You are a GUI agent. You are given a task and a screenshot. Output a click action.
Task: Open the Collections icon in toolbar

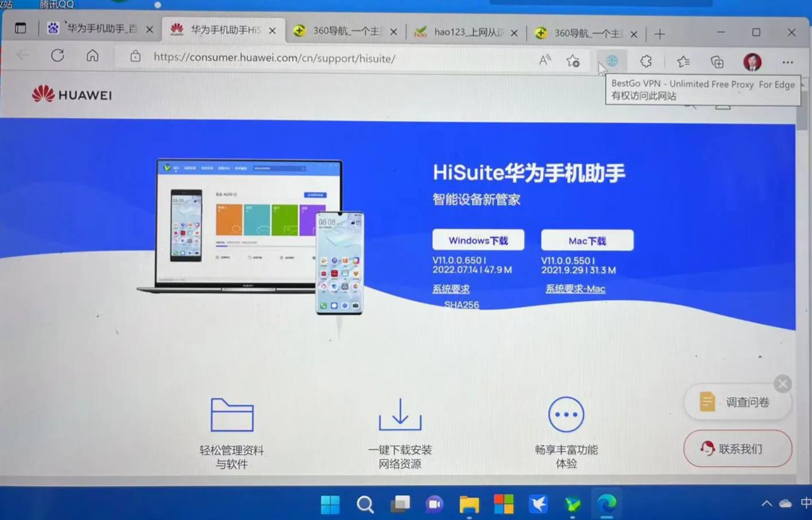tap(716, 61)
